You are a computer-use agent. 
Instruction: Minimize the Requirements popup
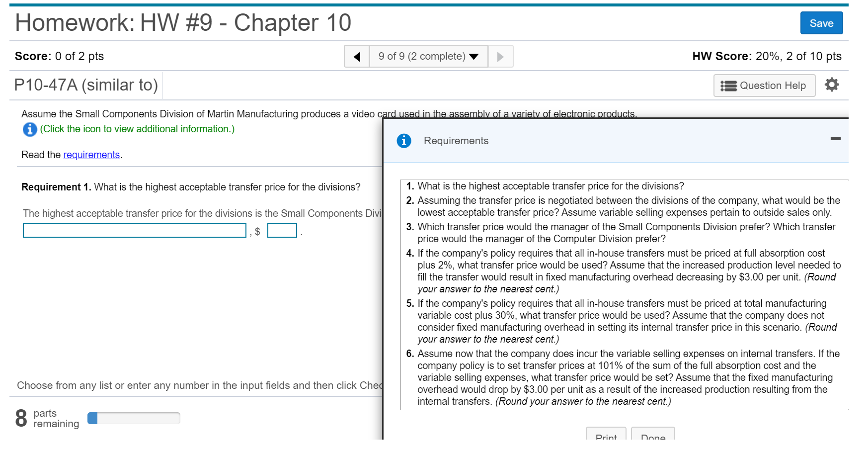836,138
